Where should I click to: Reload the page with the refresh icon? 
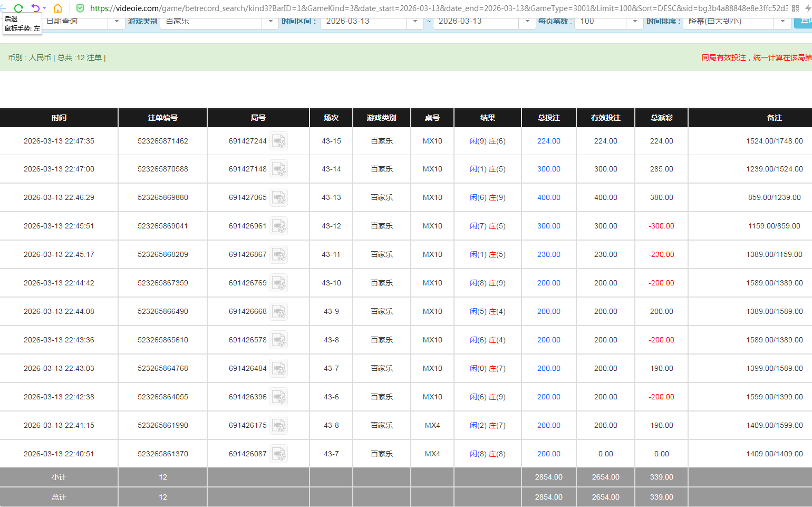click(x=19, y=8)
